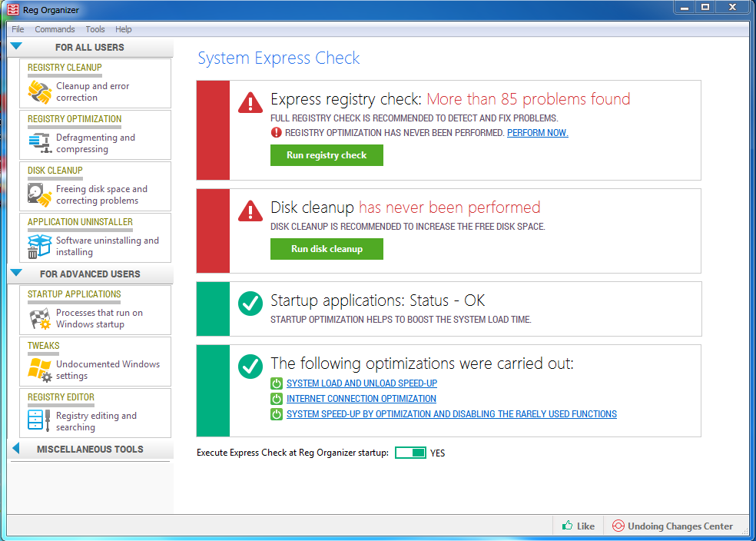Click 'Registry editing and searching' text
The height and width of the screenshot is (541, 756).
pos(97,421)
